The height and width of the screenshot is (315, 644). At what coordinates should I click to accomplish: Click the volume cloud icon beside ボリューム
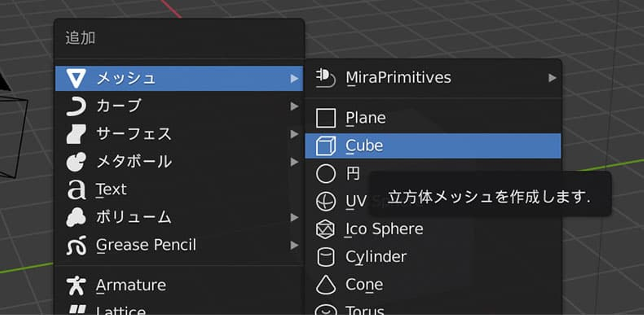[76, 218]
